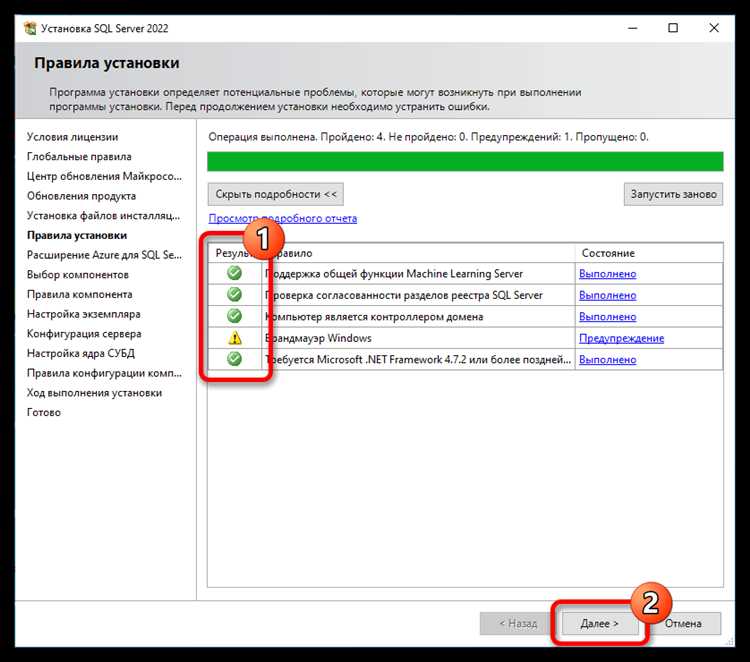Click the warning icon for Брандмауэр Windows
Image resolution: width=750 pixels, height=662 pixels.
point(235,338)
